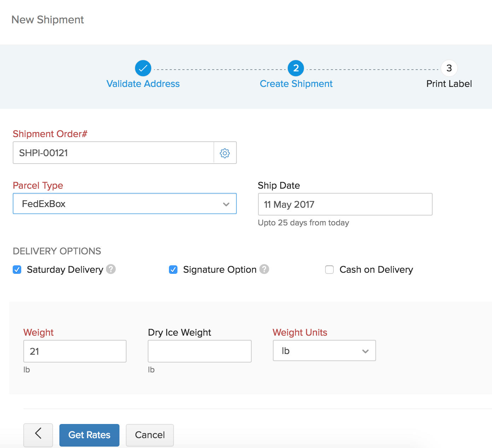Screen dimensions: 492x448
Task: Click the back arrow button
Action: click(x=38, y=435)
